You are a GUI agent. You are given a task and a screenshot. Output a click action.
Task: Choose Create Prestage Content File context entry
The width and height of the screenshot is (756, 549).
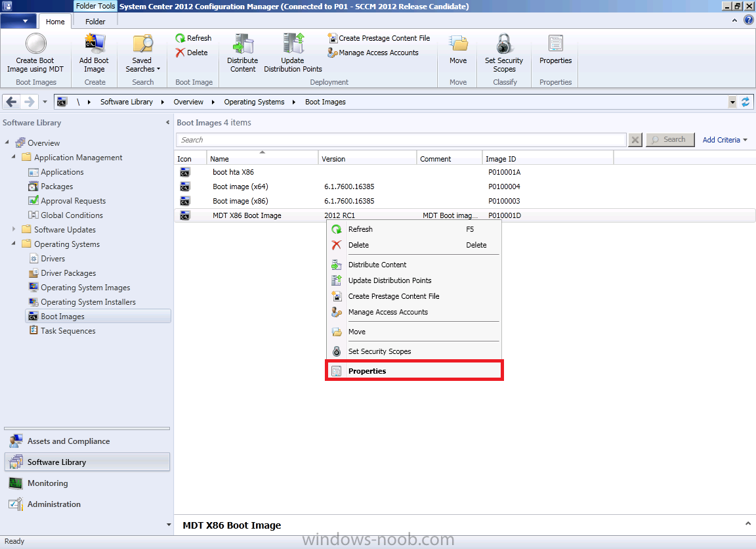tap(413, 297)
